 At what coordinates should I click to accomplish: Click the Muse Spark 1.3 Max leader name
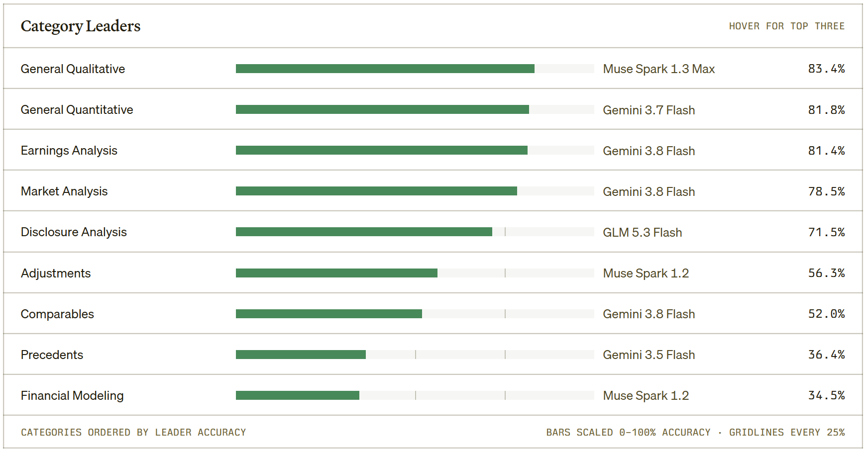659,69
